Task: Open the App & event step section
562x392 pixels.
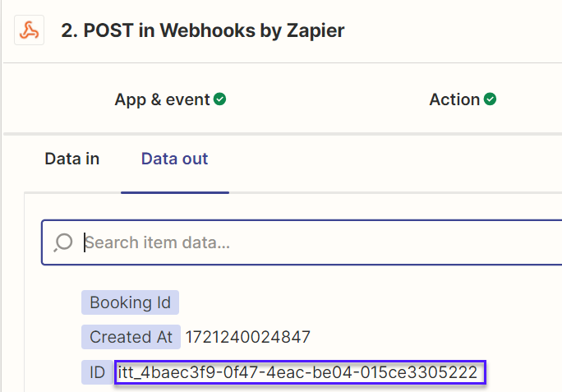Action: click(x=170, y=99)
